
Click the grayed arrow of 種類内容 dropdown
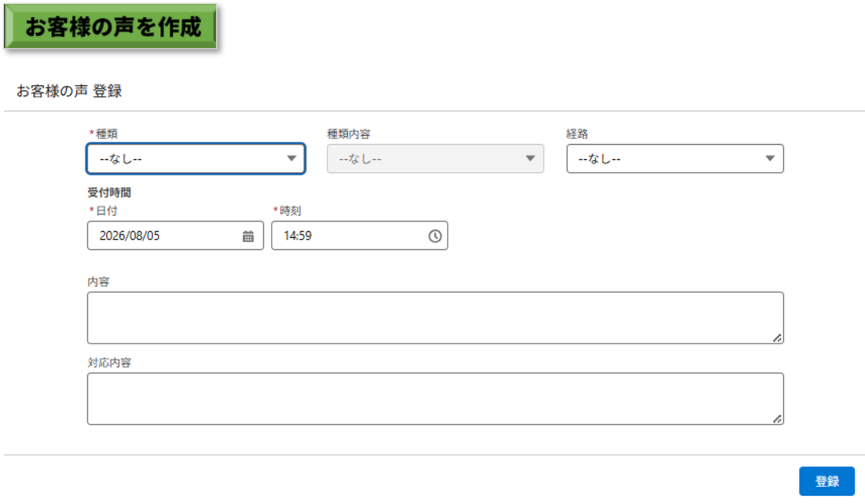pyautogui.click(x=530, y=159)
